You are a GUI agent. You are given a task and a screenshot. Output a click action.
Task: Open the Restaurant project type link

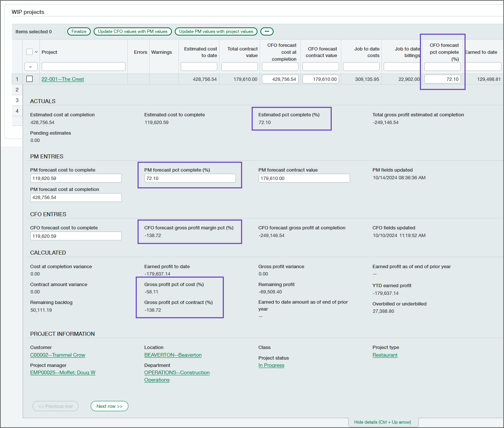pyautogui.click(x=385, y=355)
